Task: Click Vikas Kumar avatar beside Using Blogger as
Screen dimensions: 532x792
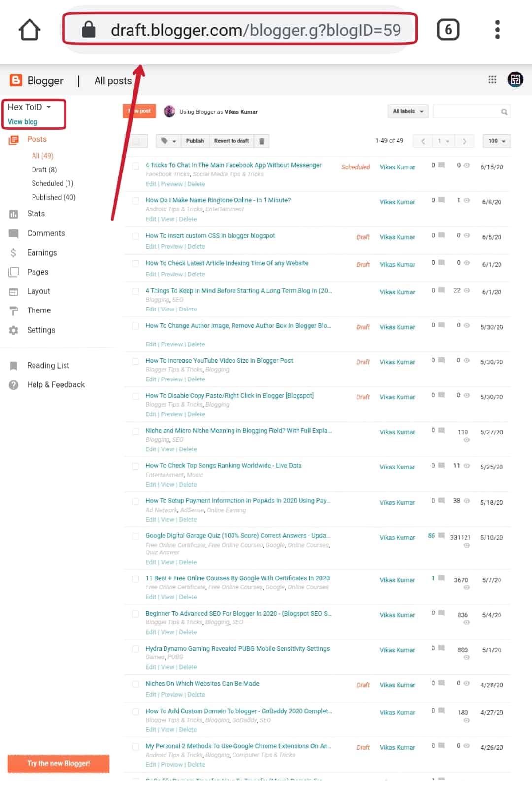Action: coord(169,112)
